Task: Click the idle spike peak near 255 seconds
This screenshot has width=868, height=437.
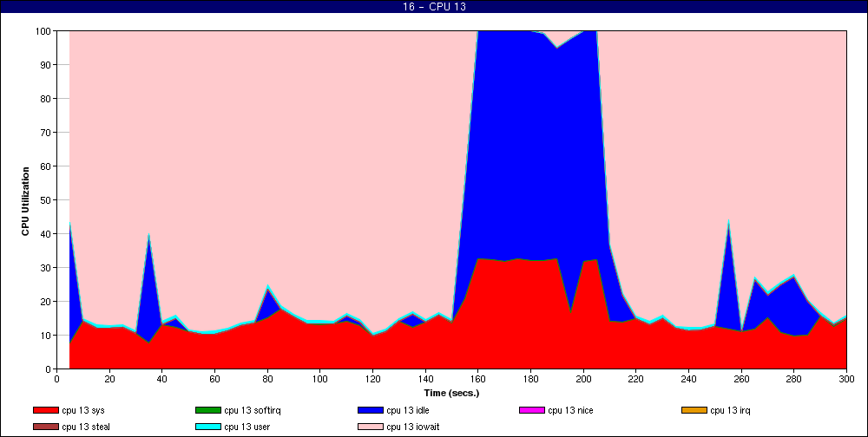Action: pos(728,222)
